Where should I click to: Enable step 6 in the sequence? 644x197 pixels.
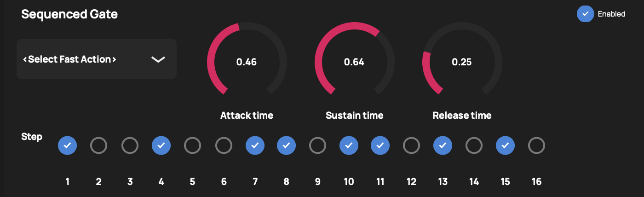click(x=224, y=146)
